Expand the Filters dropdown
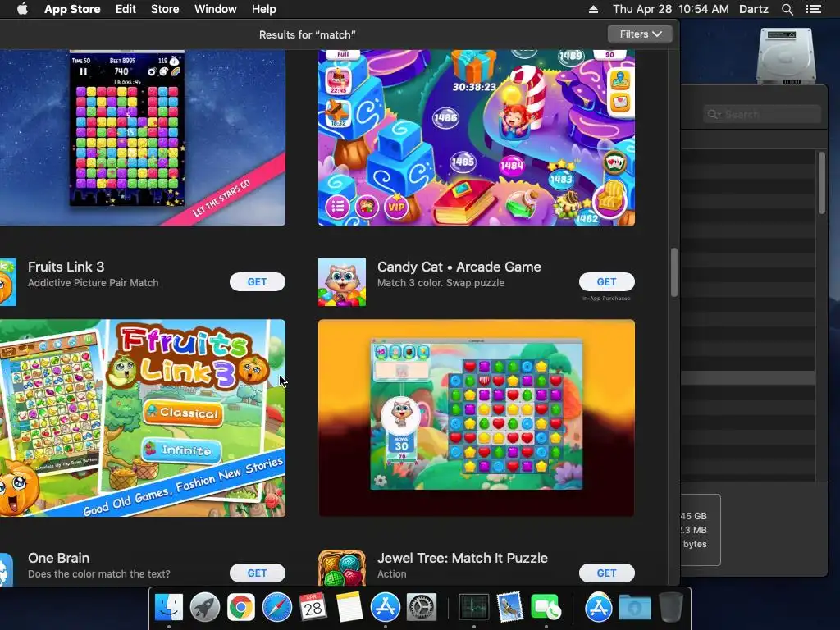This screenshot has height=630, width=840. pos(640,34)
